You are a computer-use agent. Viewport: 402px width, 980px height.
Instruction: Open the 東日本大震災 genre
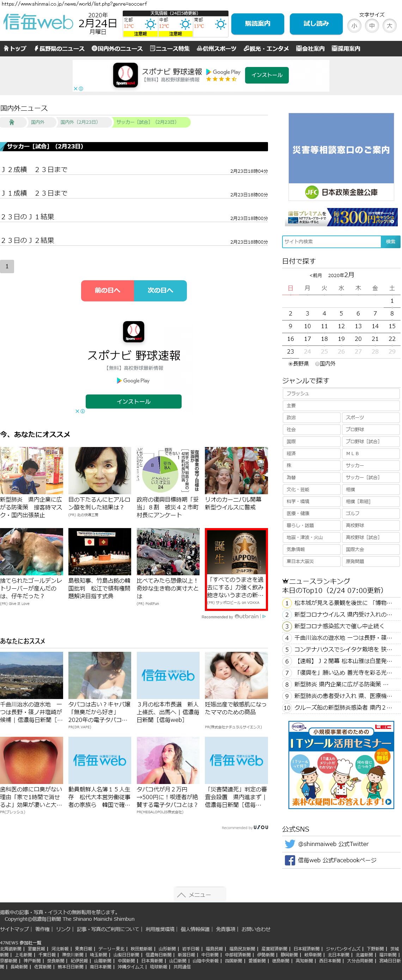[311, 562]
